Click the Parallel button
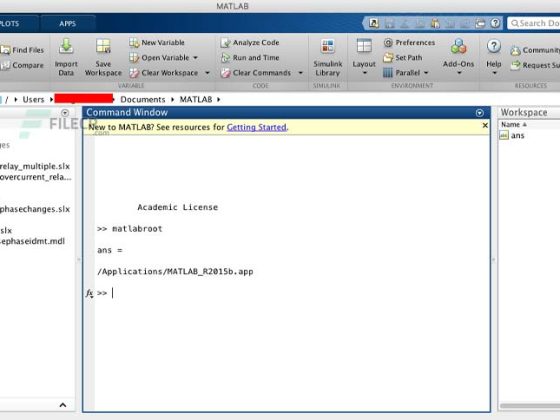560x420 pixels. 402,73
